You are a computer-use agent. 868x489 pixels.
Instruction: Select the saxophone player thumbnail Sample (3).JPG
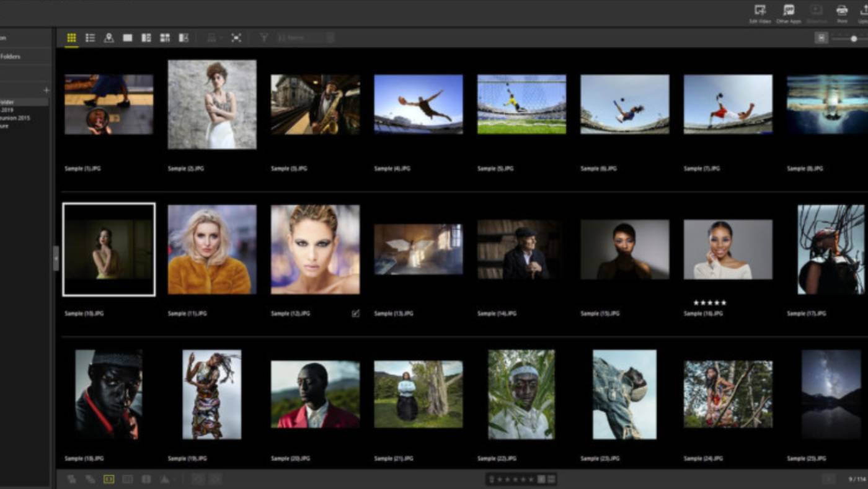coord(315,104)
